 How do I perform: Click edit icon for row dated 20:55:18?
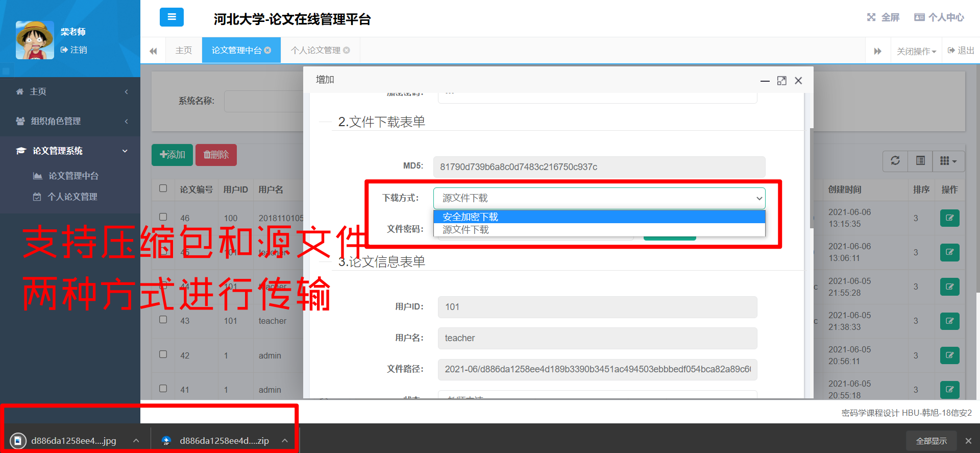pos(949,389)
